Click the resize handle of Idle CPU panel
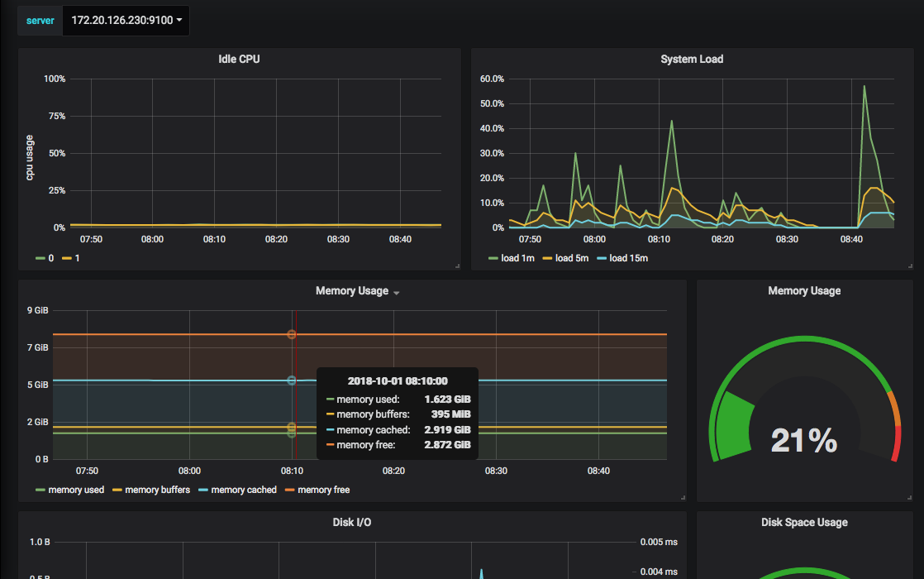This screenshot has width=924, height=579. coord(457,266)
